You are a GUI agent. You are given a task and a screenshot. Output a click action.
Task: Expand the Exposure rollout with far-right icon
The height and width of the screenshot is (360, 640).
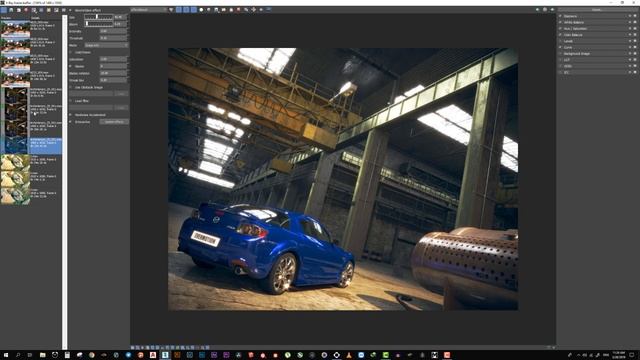coord(635,16)
